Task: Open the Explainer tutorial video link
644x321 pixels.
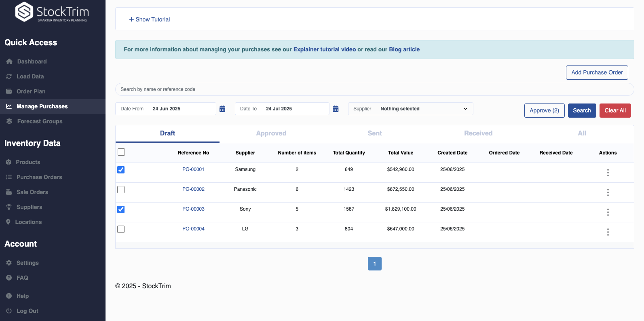Action: coord(325,49)
